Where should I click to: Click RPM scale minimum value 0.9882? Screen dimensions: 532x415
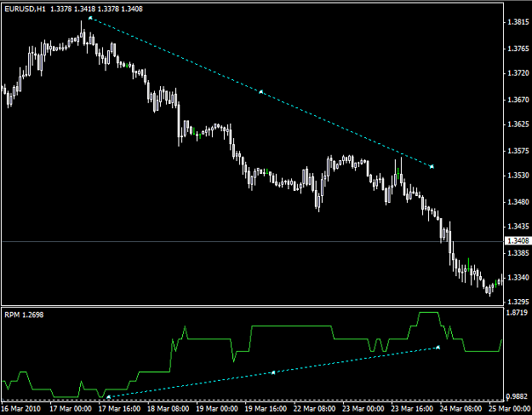point(517,396)
